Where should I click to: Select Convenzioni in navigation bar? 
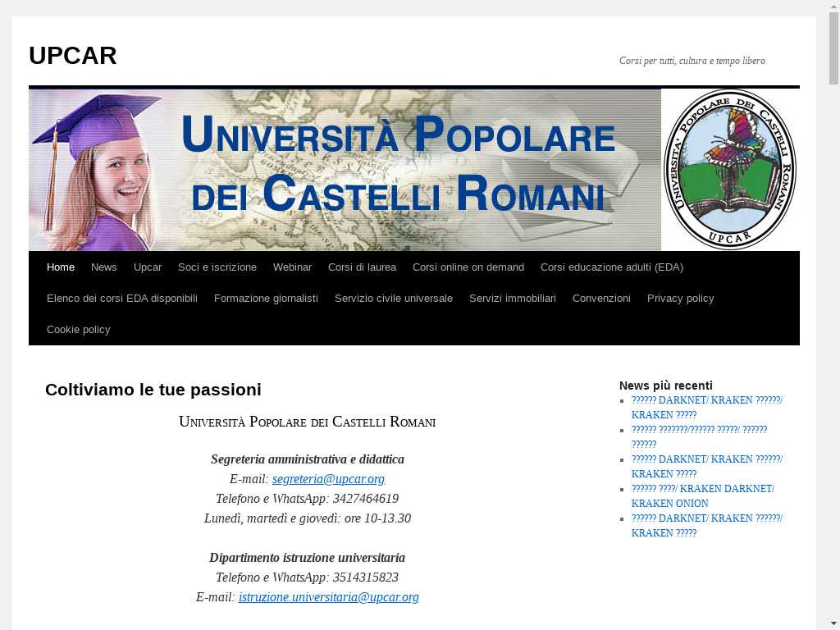601,298
